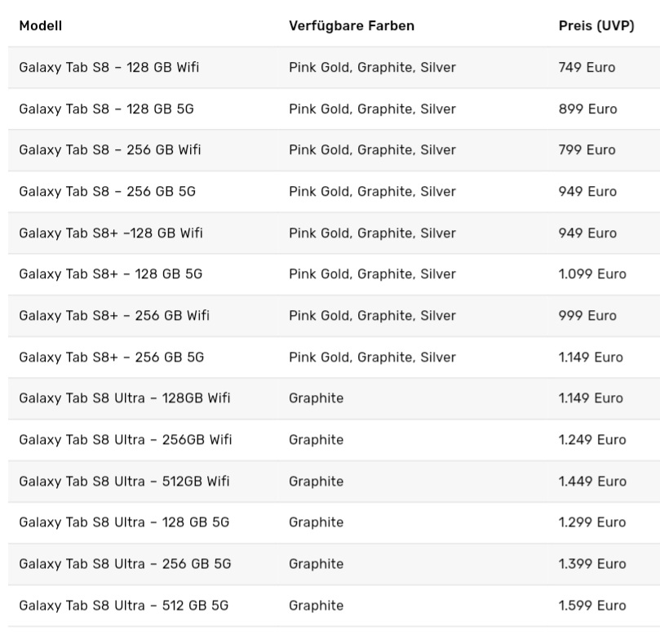Select the Galaxy Tab S8 128 GB 5G cell
The height and width of the screenshot is (644, 660).
[x=106, y=109]
